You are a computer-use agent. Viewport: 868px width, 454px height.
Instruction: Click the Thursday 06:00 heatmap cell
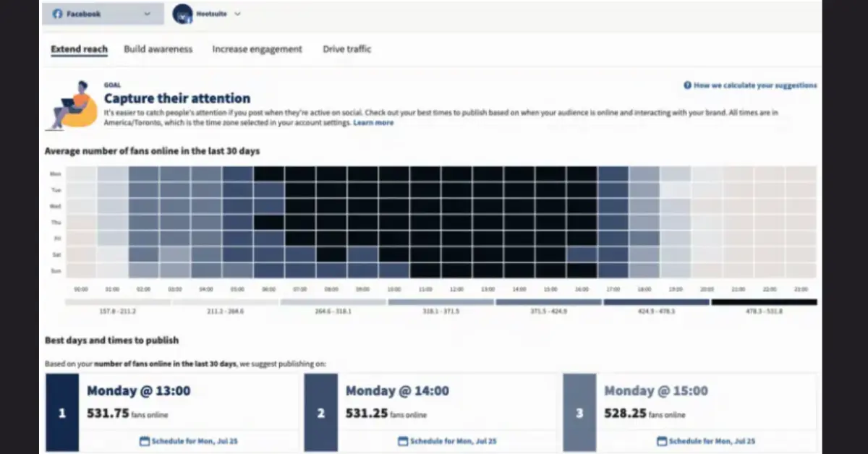point(269,222)
